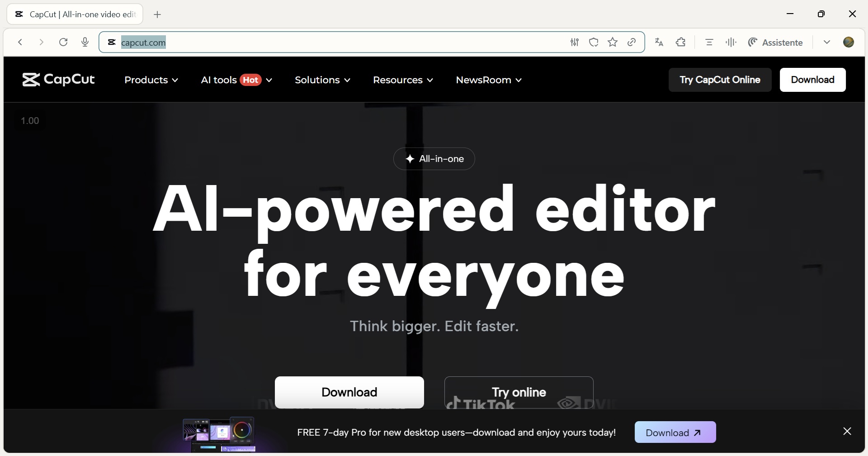Expand the AI tools dropdown

click(236, 80)
